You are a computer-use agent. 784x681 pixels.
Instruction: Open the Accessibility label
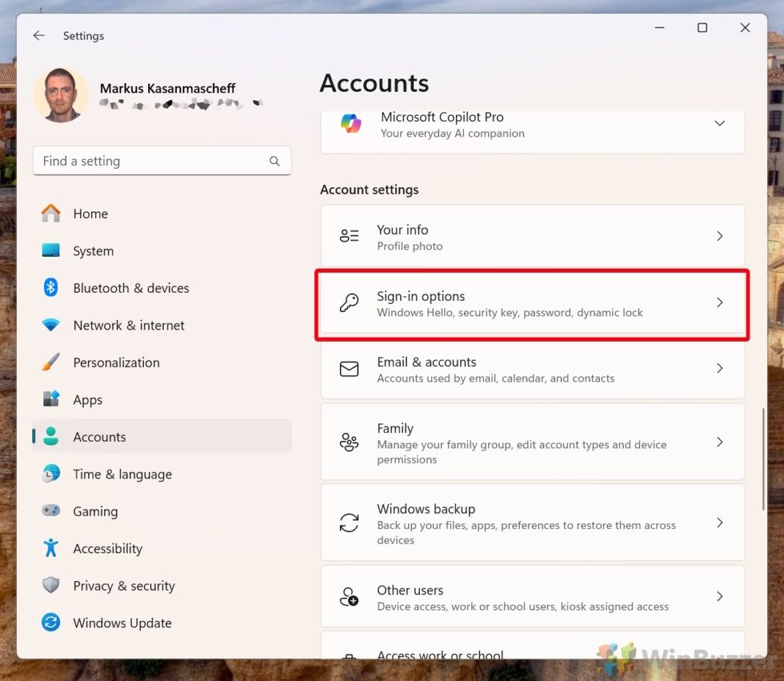coord(107,548)
